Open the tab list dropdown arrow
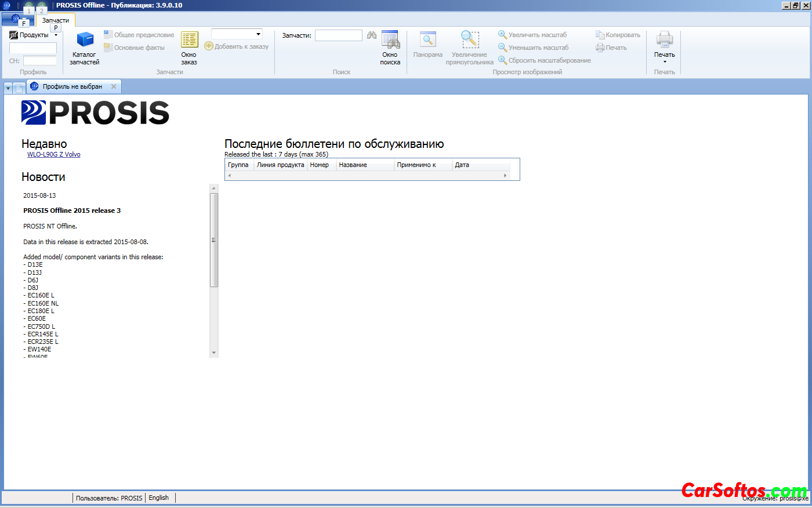 8,88
